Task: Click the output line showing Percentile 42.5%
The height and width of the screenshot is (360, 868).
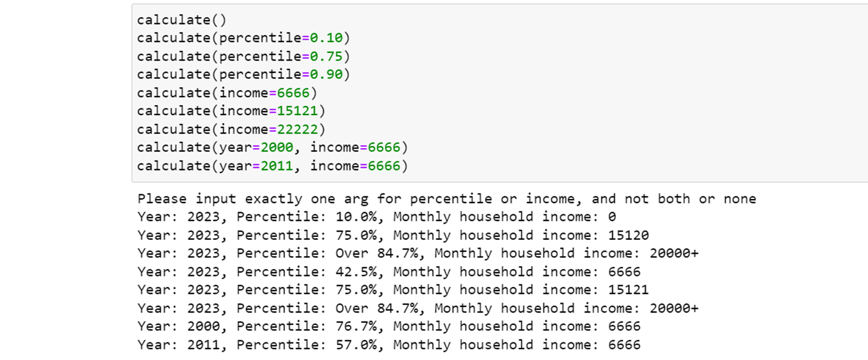Action: [x=388, y=272]
